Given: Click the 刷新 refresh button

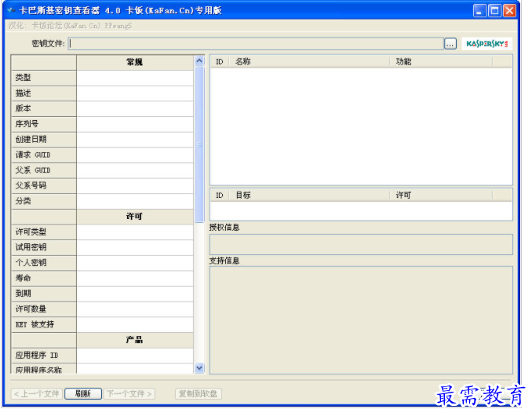Looking at the screenshot, I should [x=83, y=394].
